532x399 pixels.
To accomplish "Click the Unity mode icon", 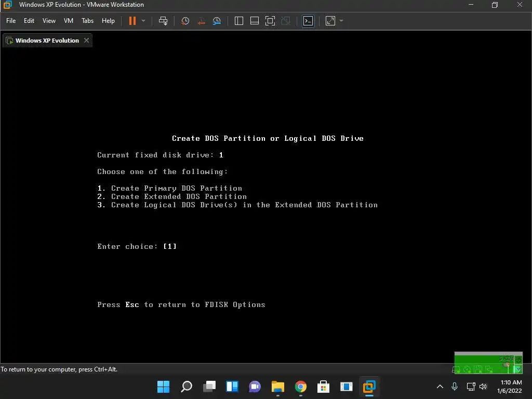I will 286,21.
